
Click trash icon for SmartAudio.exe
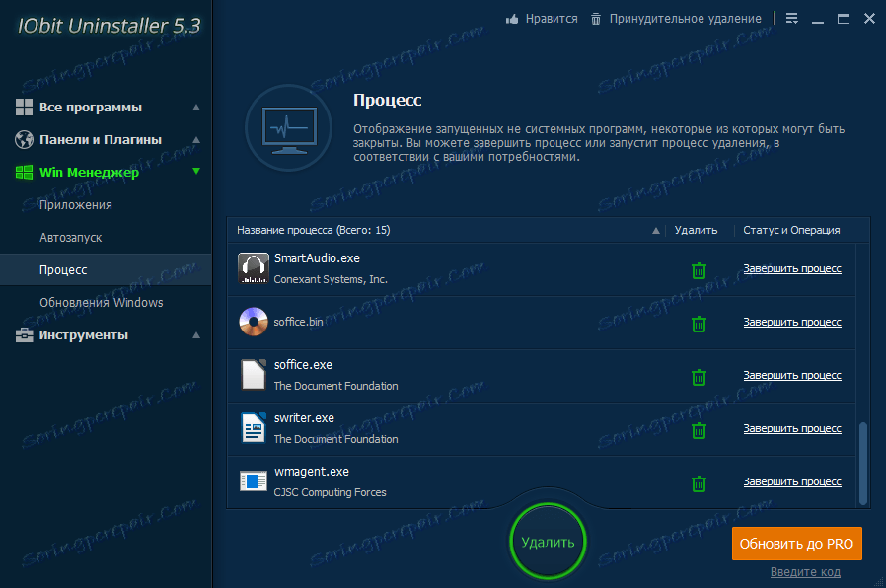point(699,270)
